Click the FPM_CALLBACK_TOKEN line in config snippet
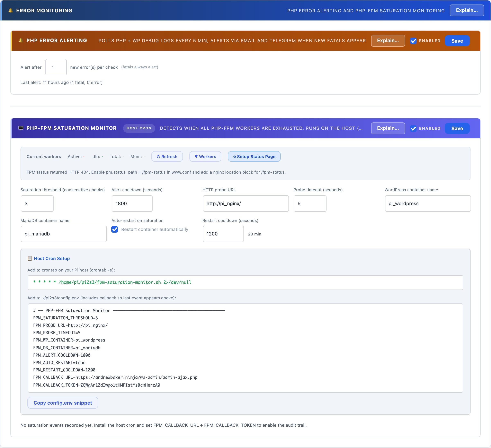Viewport: 491px width, 448px height. coord(97,385)
